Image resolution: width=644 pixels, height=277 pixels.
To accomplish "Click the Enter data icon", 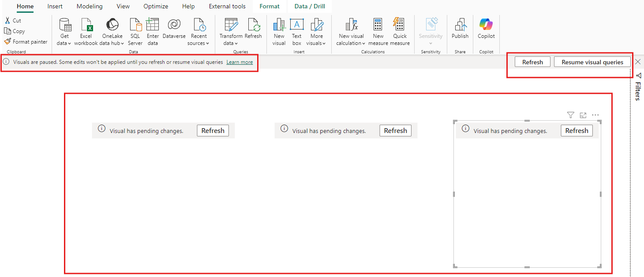I will [153, 25].
